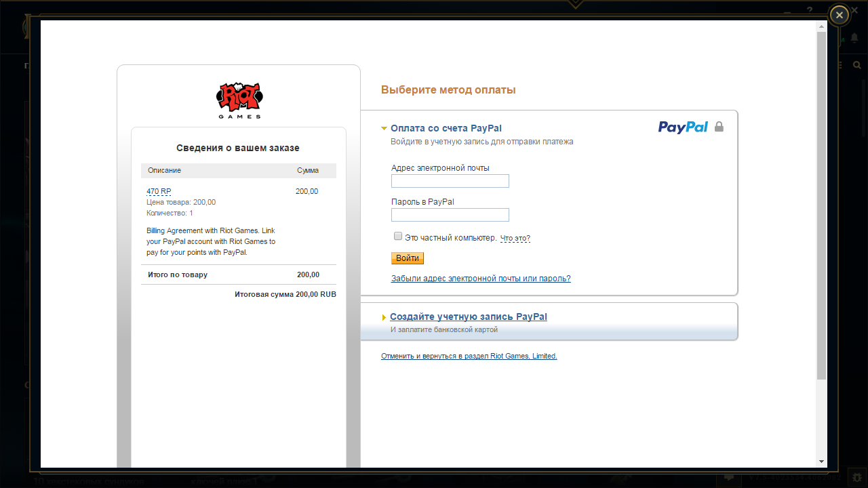The image size is (868, 488).
Task: Click the 'Оплата со счета PayPal' heading
Action: pyautogui.click(x=446, y=128)
